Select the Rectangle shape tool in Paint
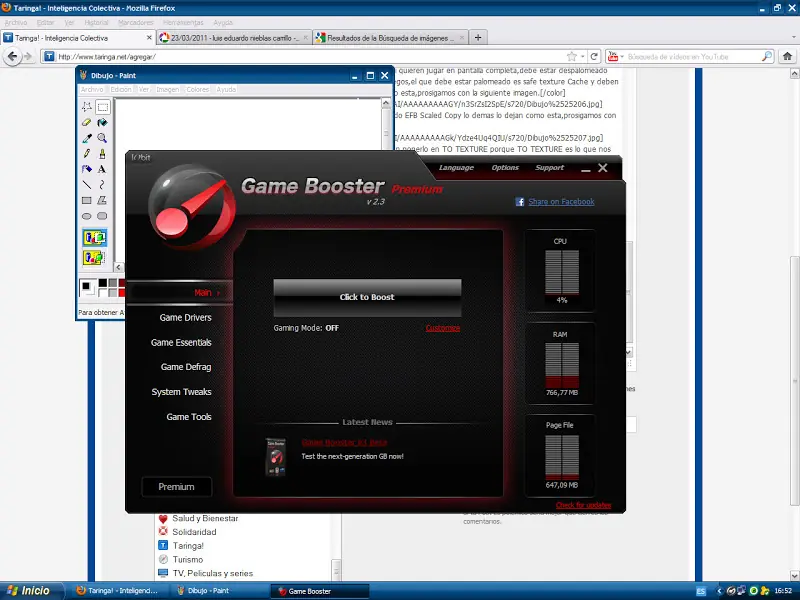Image resolution: width=800 pixels, height=600 pixels. [x=87, y=201]
